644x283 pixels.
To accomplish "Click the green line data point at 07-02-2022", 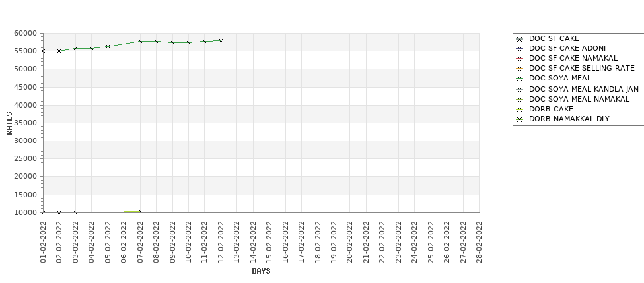I will [140, 42].
